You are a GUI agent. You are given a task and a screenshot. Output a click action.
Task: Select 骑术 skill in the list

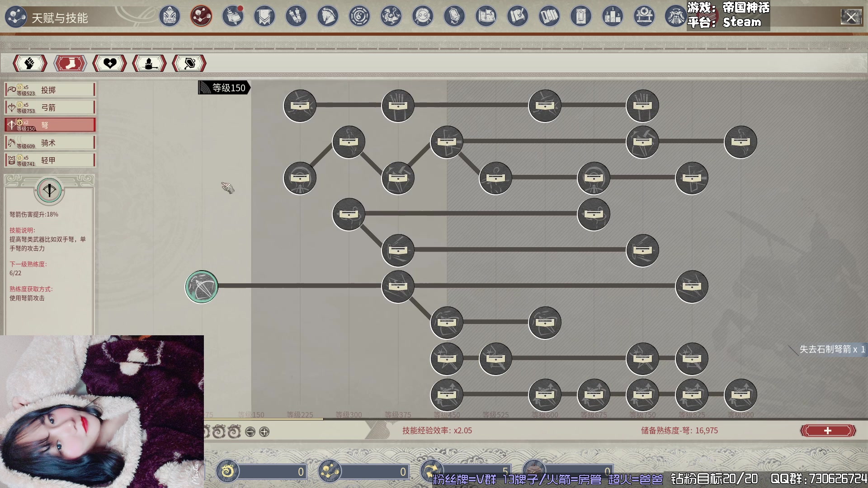coord(50,143)
